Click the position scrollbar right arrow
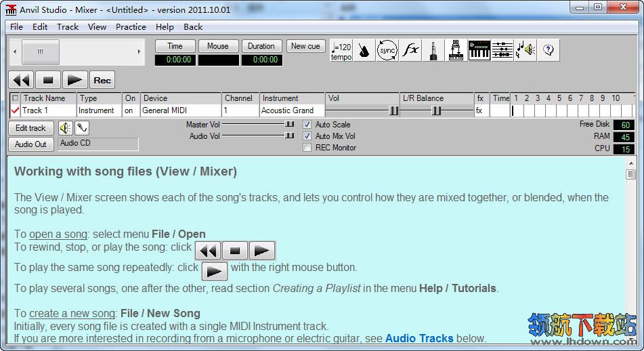The width and height of the screenshot is (644, 351). 139,51
